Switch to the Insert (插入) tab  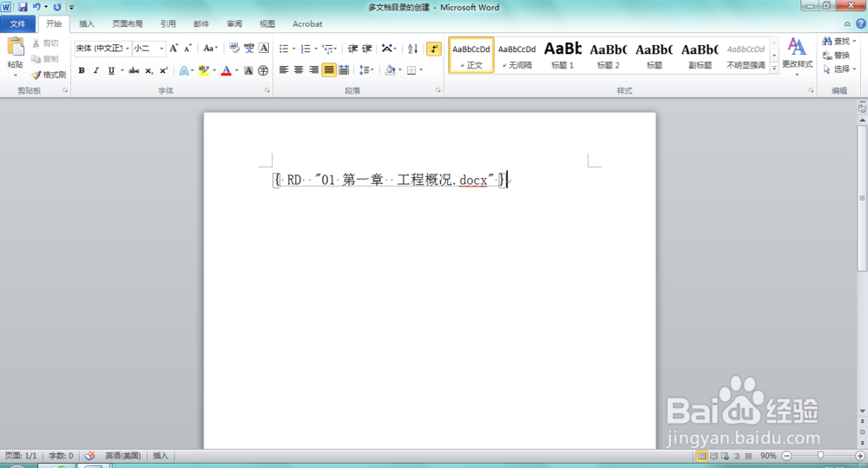[87, 23]
